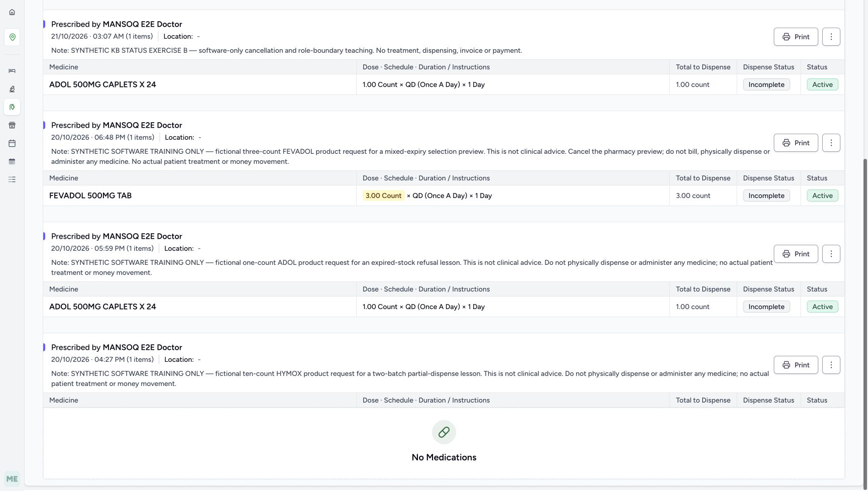The image size is (868, 491).
Task: Print the 06:48 PM FEVADOL prescription
Action: pos(796,143)
